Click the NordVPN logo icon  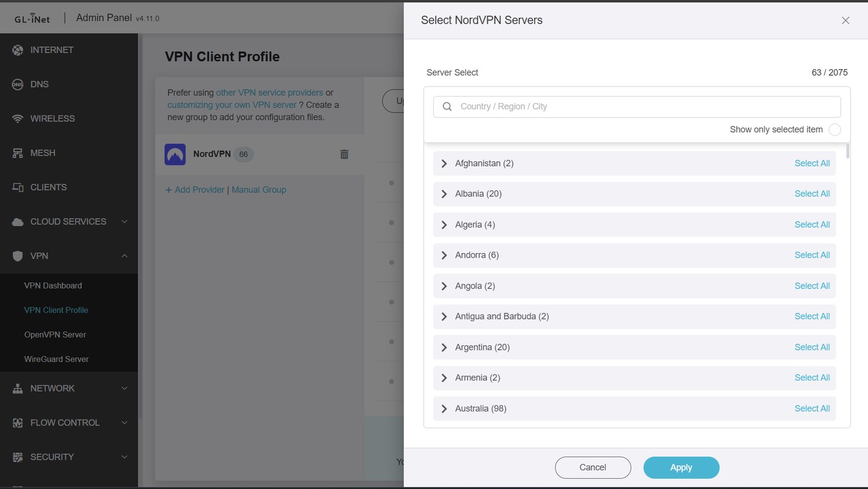[x=175, y=154]
